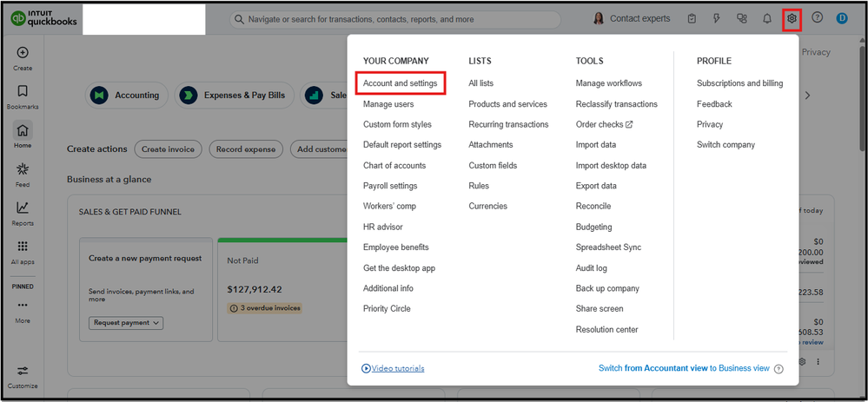
Task: Expand the Request payment dropdown
Action: (126, 323)
